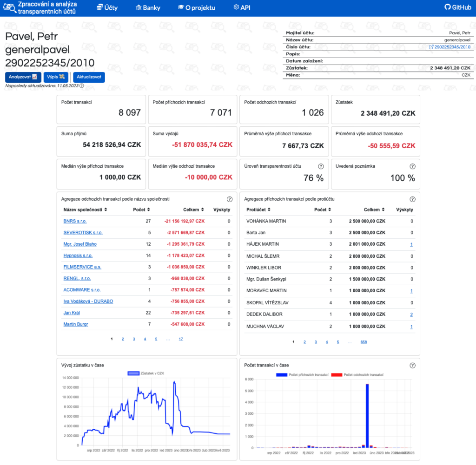Open help for Počet transakcí v čase chart

click(412, 366)
